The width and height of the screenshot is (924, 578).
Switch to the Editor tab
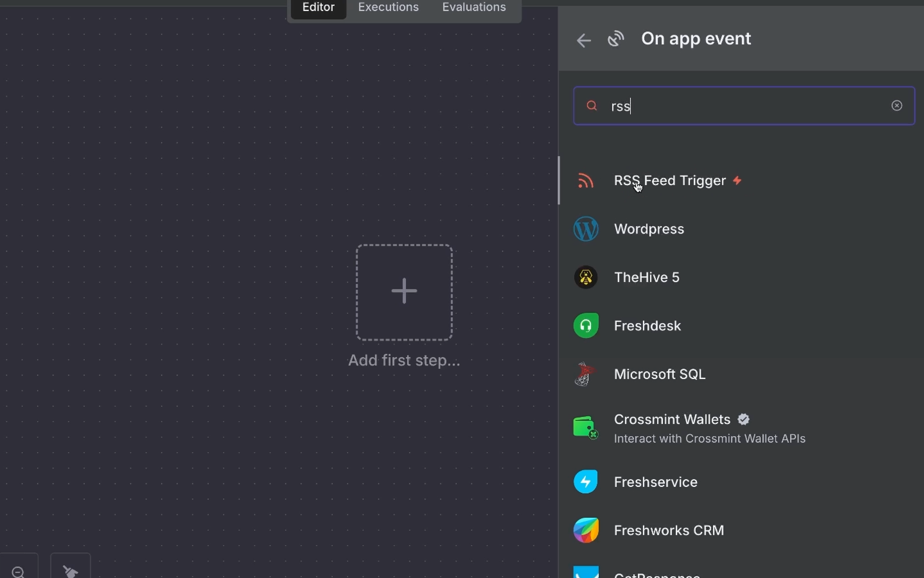coord(318,8)
